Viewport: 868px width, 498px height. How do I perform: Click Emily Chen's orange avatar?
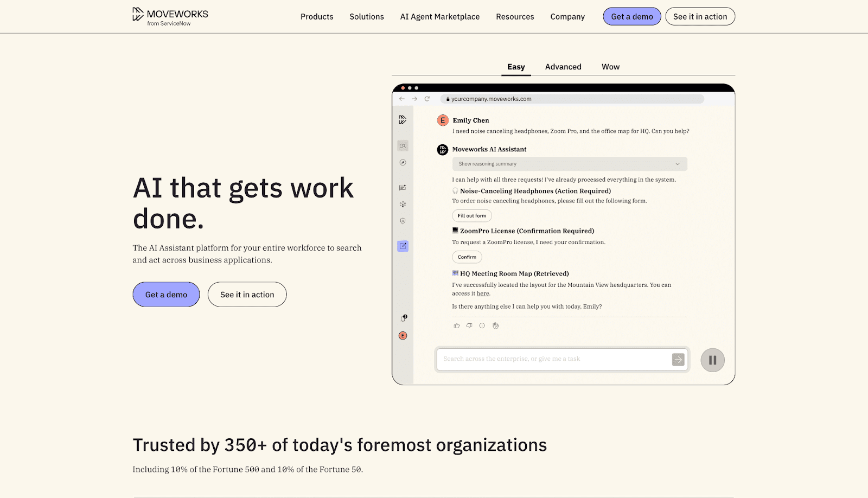point(443,120)
